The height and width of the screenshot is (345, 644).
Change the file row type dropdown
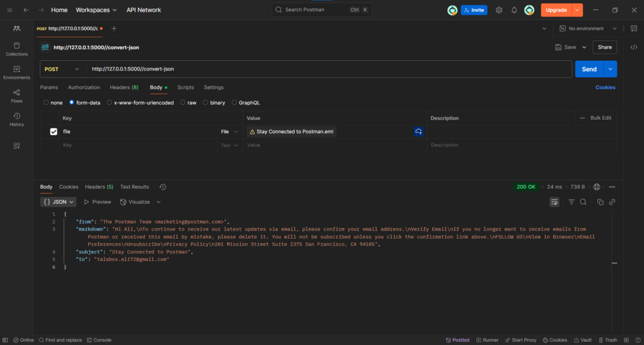[229, 132]
